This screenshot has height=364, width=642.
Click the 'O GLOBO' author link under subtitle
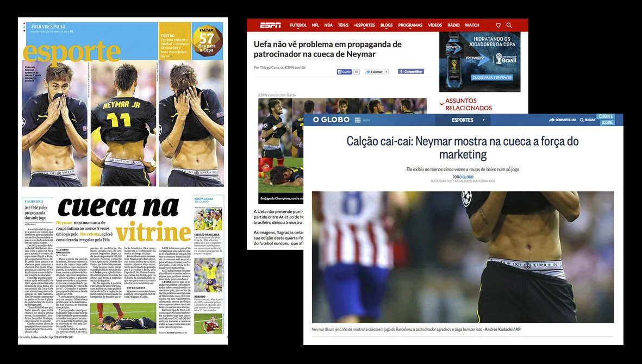466,177
